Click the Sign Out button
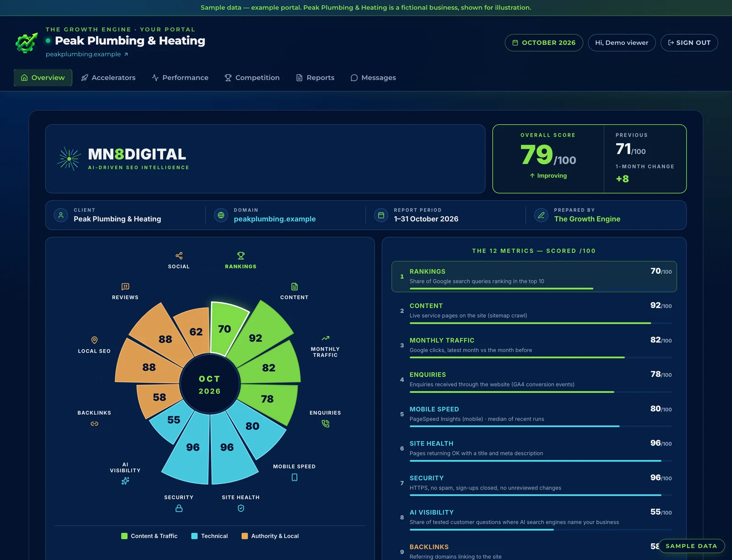Viewport: 732px width, 560px height. click(689, 43)
